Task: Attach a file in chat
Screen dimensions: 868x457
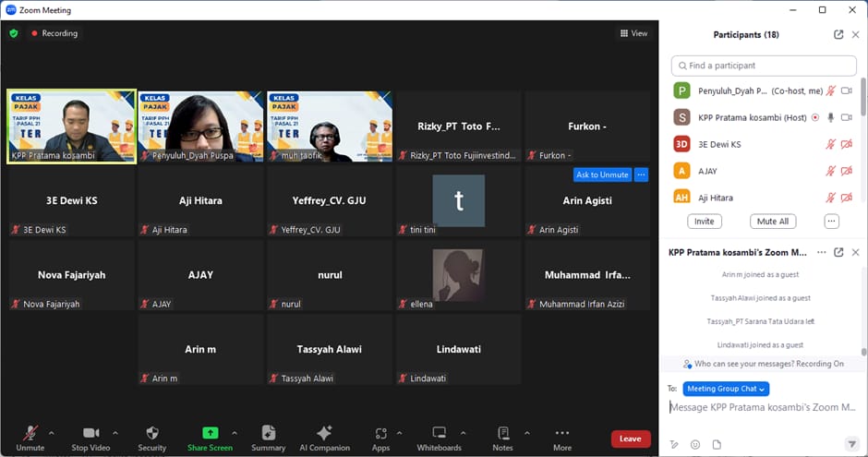Action: pos(716,444)
